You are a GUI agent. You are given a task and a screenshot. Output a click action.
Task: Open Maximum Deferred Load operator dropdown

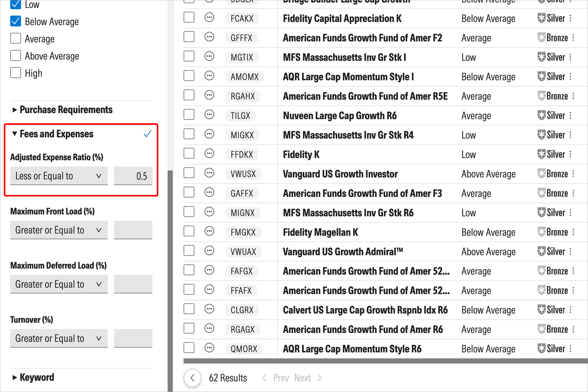(x=59, y=284)
